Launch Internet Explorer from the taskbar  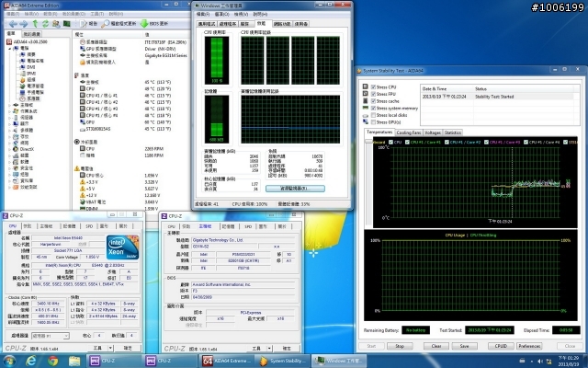pos(30,361)
